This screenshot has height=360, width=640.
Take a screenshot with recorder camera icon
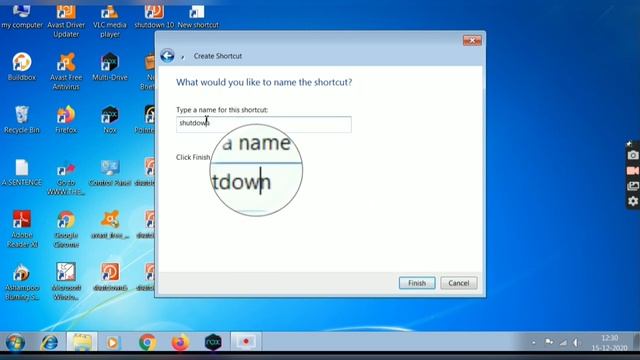(633, 155)
